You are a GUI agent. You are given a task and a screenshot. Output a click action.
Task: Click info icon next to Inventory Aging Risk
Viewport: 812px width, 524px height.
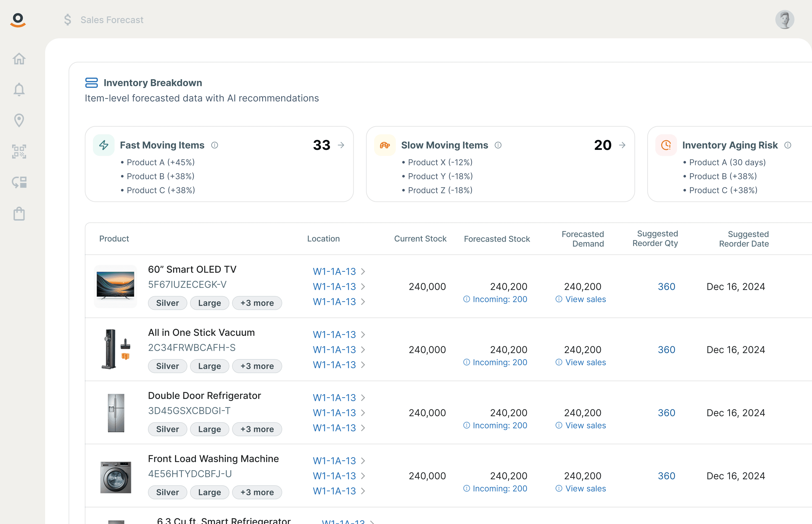pos(787,145)
